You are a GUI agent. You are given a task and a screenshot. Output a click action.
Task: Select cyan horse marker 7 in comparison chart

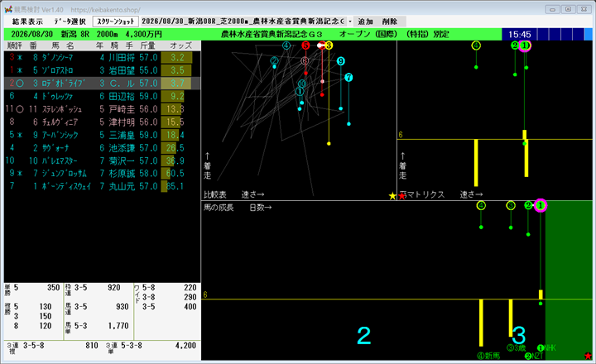pyautogui.click(x=348, y=78)
